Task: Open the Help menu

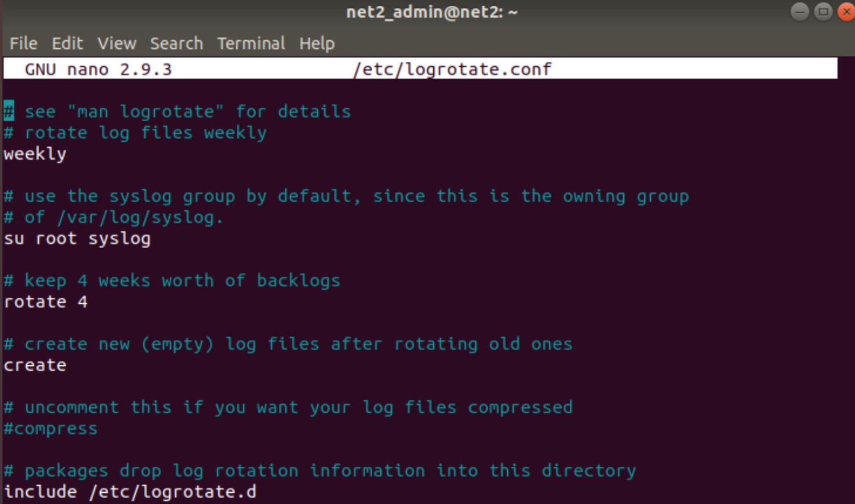Action: pyautogui.click(x=317, y=44)
